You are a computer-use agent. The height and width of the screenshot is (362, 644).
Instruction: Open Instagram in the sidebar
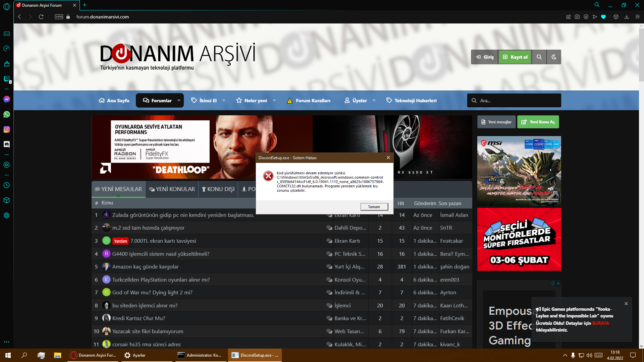coord(6,129)
